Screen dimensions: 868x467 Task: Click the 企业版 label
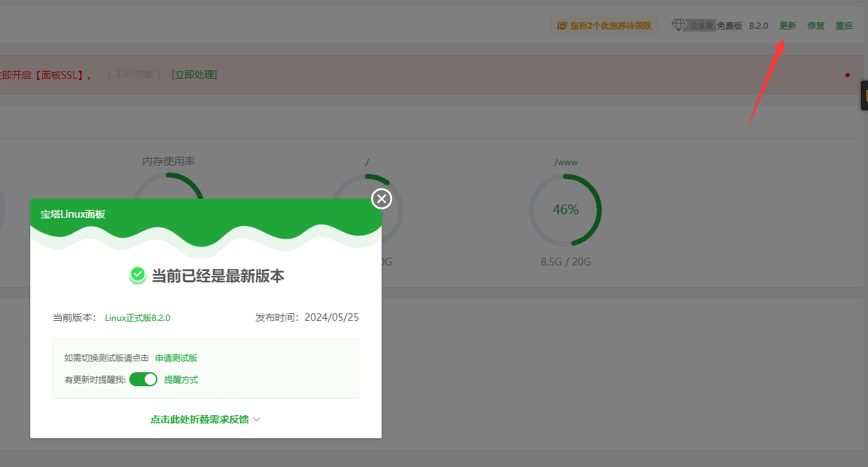701,26
